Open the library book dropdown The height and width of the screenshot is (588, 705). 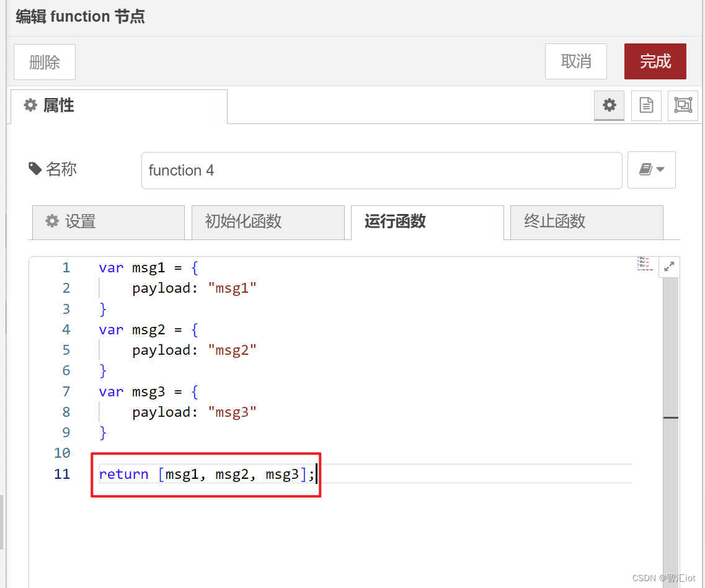click(651, 169)
